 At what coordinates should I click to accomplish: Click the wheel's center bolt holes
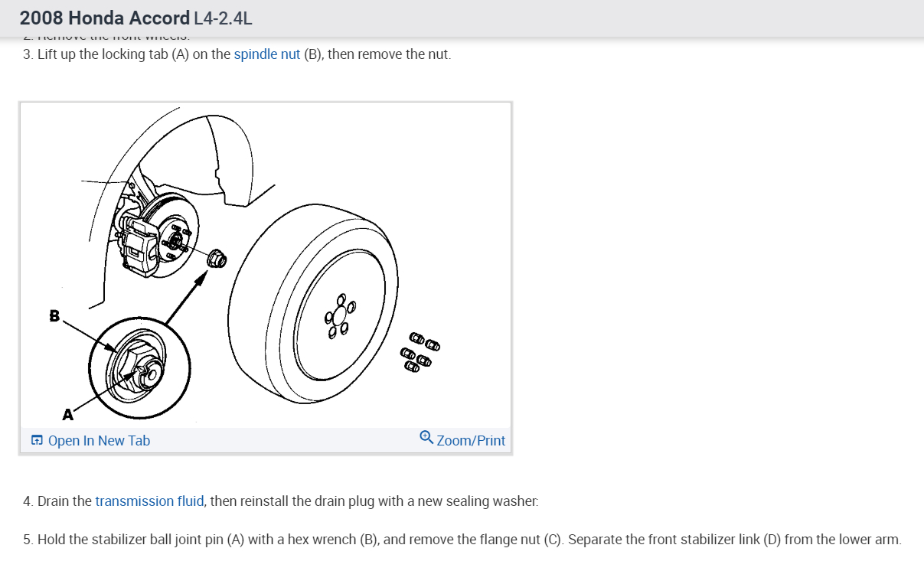[x=341, y=317]
